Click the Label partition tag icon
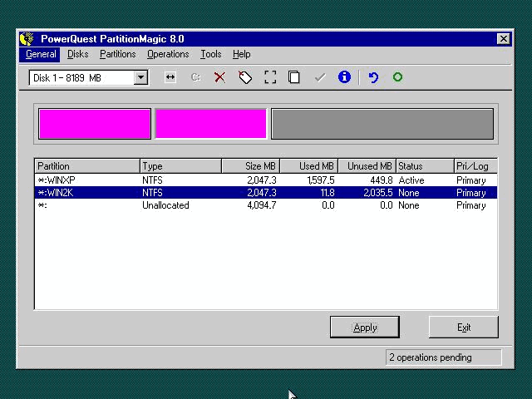 point(245,77)
